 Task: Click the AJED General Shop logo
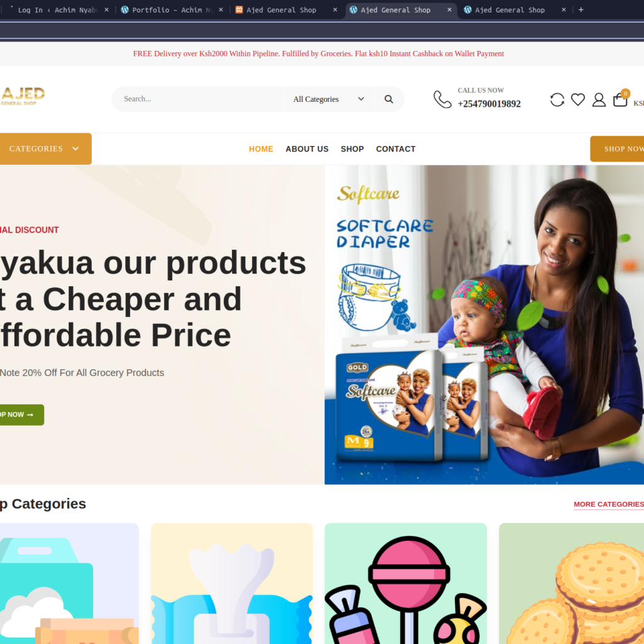click(23, 96)
